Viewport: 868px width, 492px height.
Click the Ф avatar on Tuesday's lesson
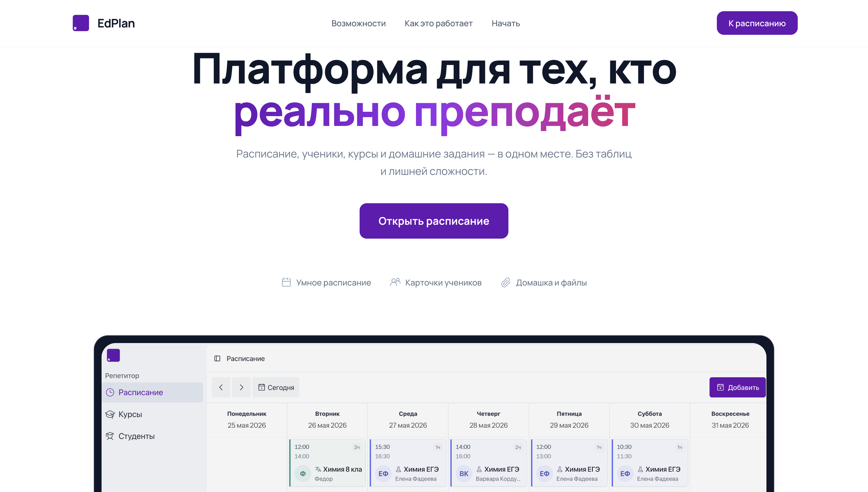point(303,474)
